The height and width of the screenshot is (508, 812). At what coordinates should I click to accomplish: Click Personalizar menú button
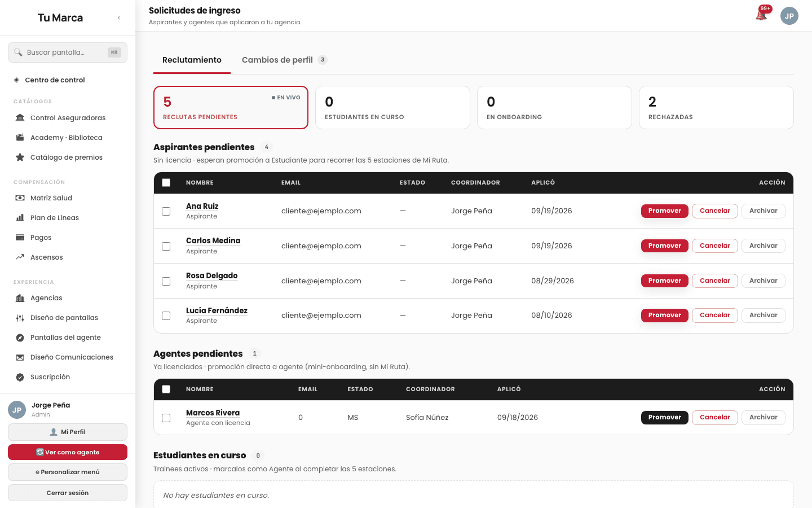[68, 472]
